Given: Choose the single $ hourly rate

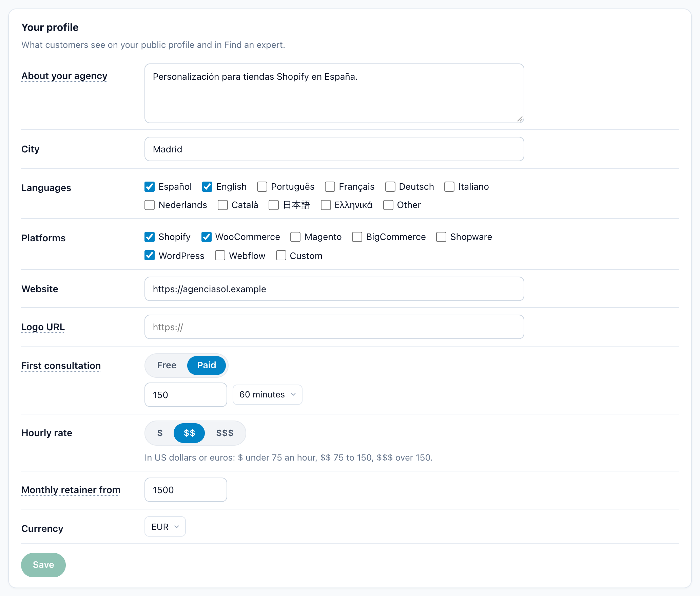Looking at the screenshot, I should 160,433.
